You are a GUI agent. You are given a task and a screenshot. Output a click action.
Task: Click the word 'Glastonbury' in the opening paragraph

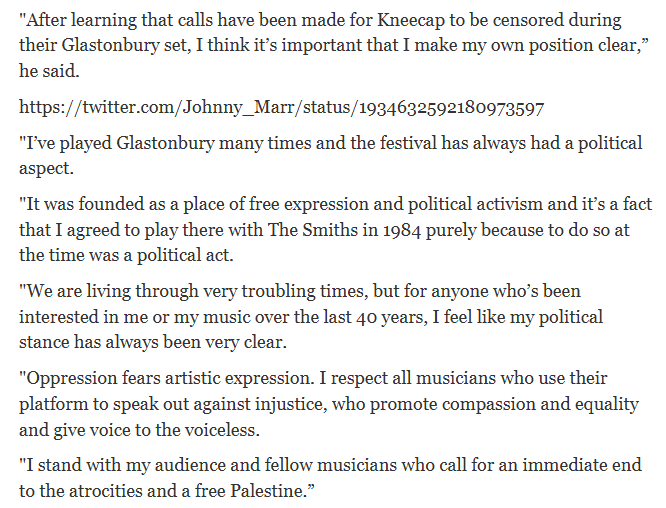(110, 45)
